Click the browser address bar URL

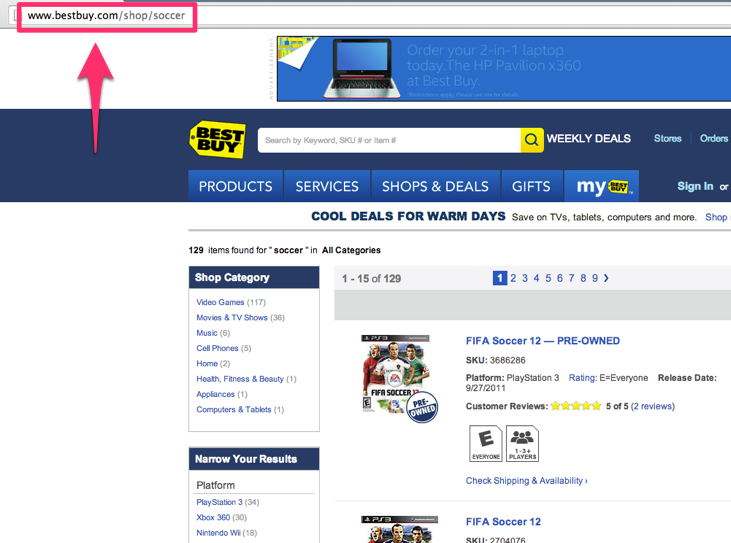tap(106, 15)
